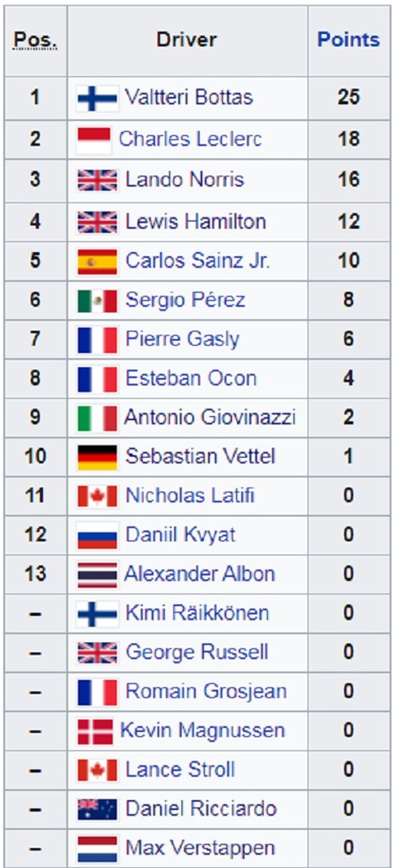Open the Points column header link
393x868 pixels.
[x=349, y=40]
